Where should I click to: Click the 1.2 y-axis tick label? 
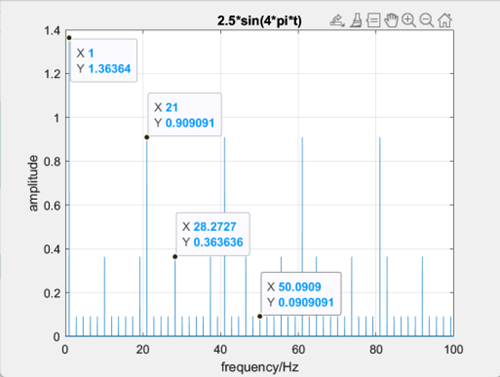52,74
